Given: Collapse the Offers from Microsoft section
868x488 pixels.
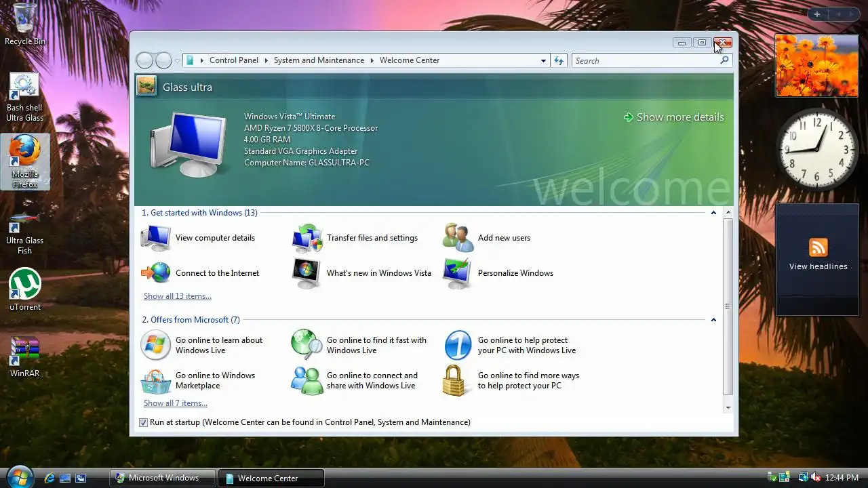Looking at the screenshot, I should pyautogui.click(x=713, y=320).
